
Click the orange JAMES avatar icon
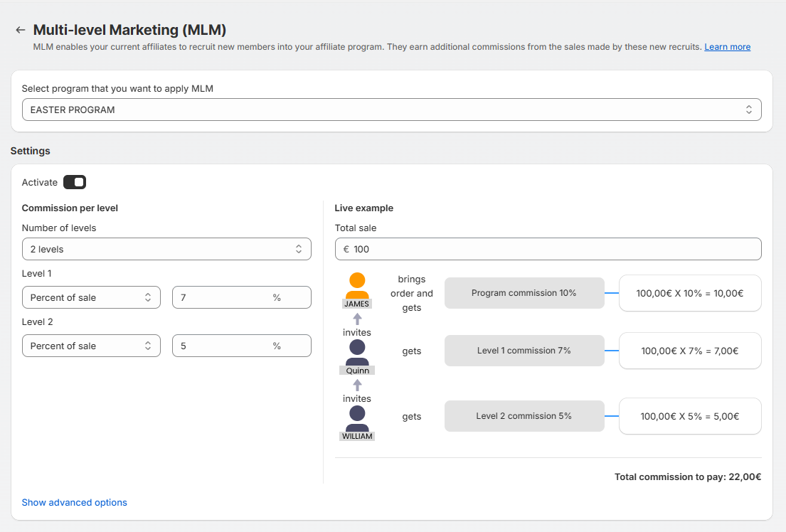click(x=357, y=285)
